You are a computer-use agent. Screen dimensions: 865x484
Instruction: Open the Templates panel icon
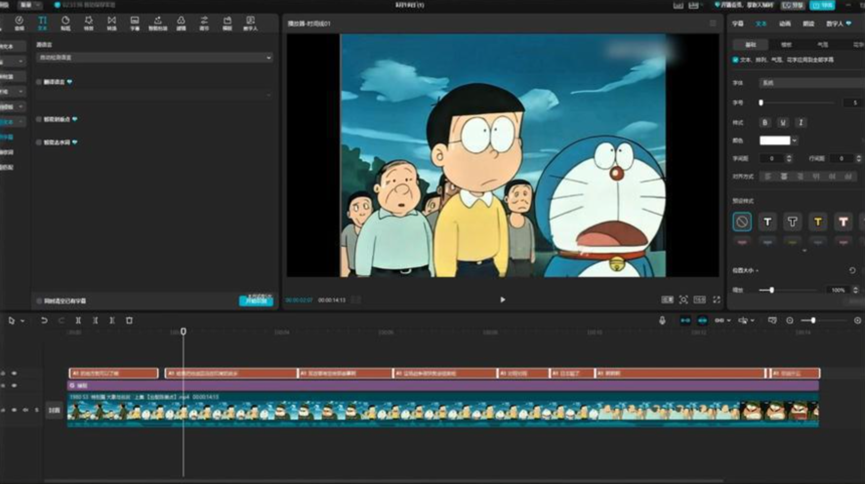227,23
